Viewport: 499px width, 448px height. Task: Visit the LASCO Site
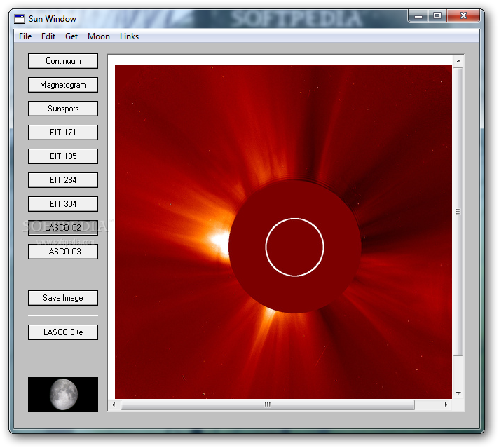coord(63,332)
